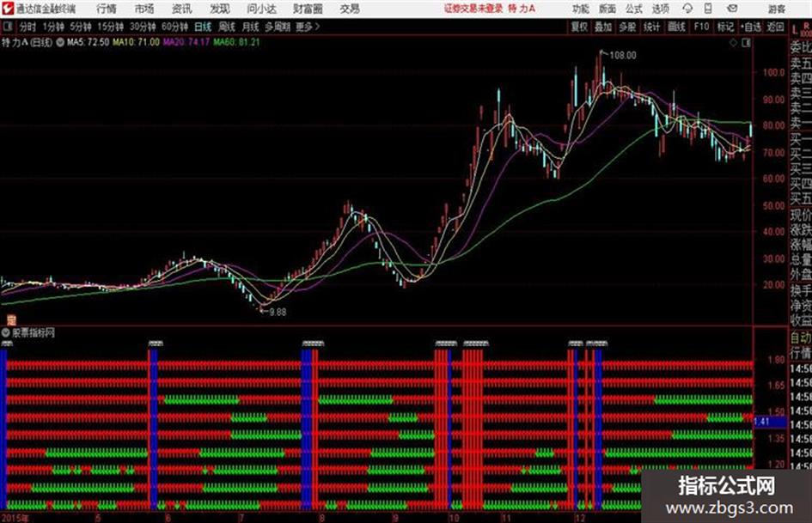Click the 100.0 label on price axis

click(x=773, y=72)
